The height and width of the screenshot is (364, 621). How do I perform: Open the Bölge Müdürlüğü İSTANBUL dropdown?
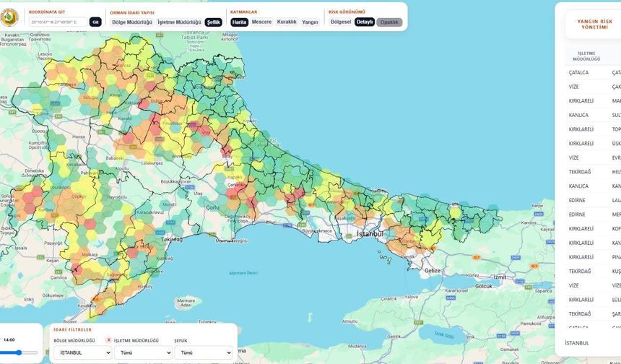83,352
